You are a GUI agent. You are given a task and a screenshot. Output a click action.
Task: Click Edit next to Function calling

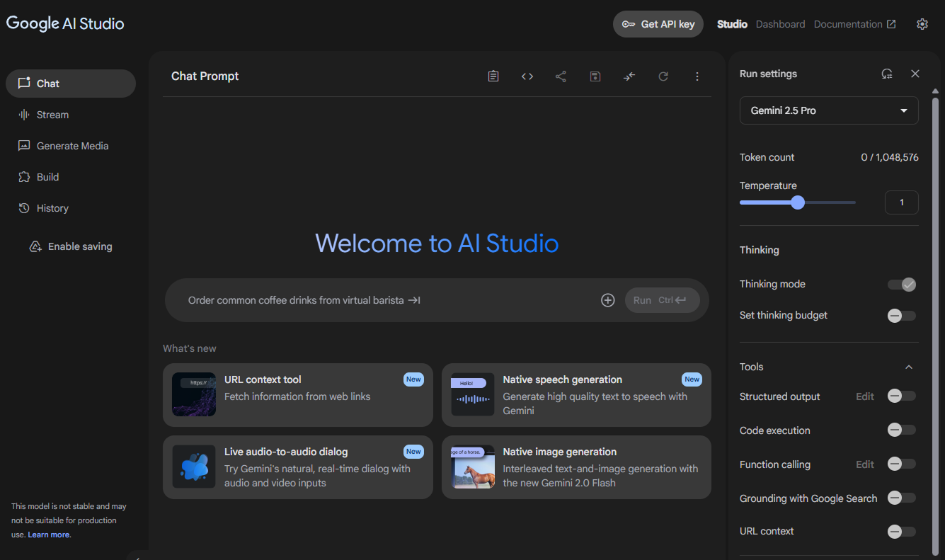pos(865,464)
